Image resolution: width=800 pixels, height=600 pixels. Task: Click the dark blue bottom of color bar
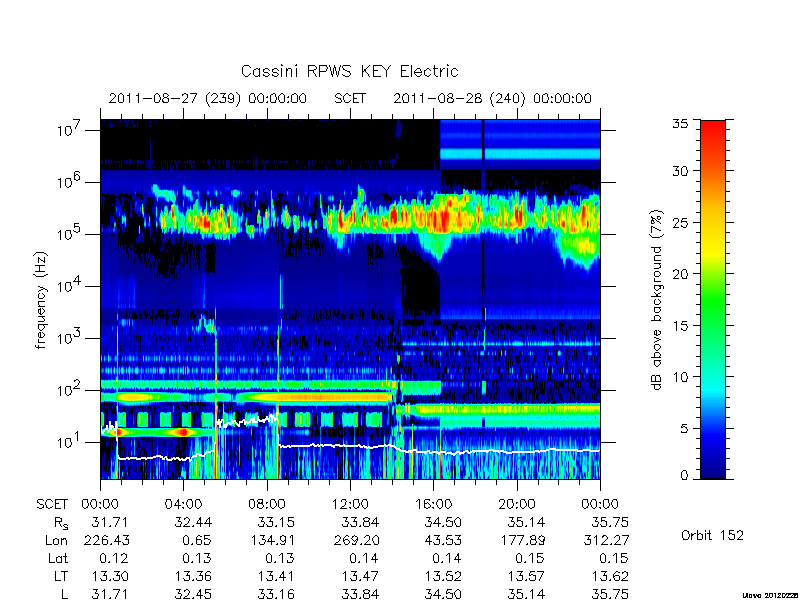pyautogui.click(x=713, y=472)
